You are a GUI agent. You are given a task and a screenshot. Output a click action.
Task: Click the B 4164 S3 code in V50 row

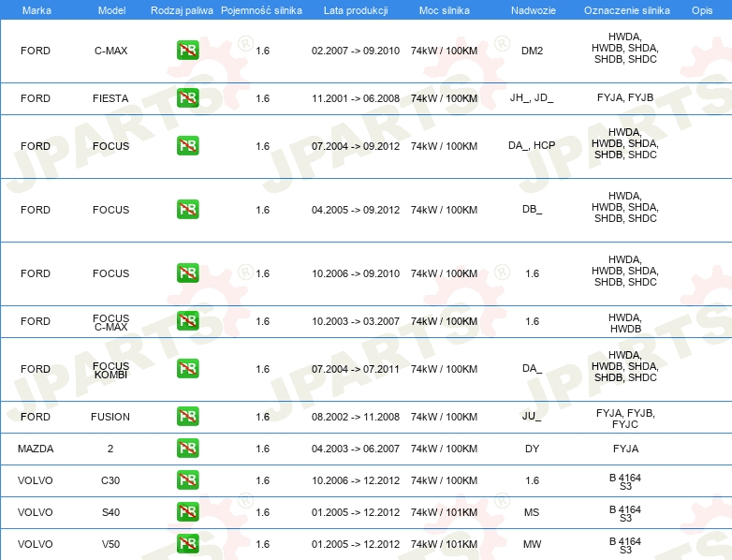tap(625, 545)
